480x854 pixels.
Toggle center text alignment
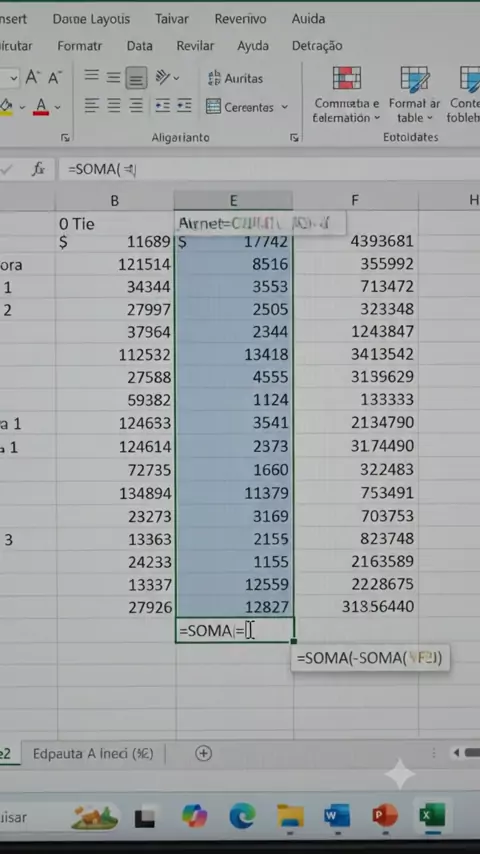pyautogui.click(x=113, y=105)
